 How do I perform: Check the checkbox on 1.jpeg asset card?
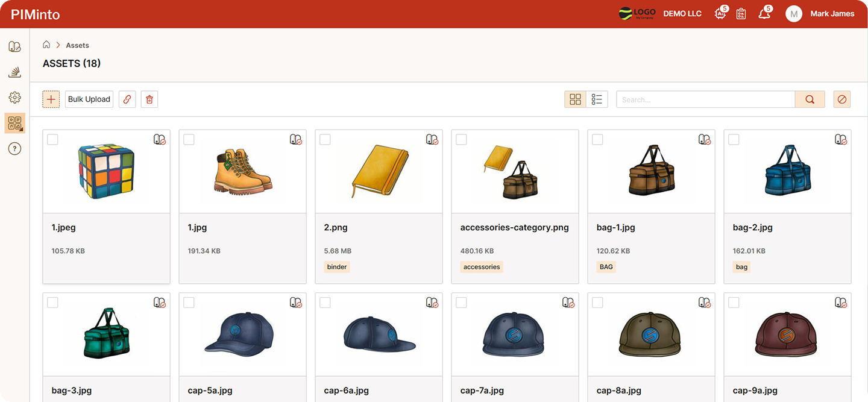tap(52, 139)
